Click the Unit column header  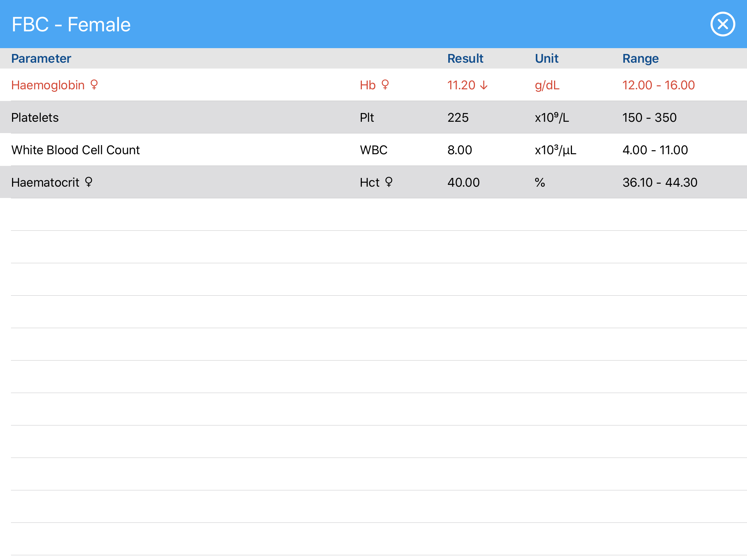coord(546,58)
